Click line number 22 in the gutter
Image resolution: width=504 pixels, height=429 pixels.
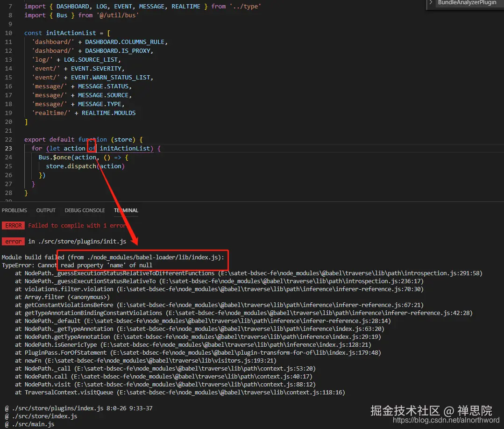pyautogui.click(x=8, y=140)
